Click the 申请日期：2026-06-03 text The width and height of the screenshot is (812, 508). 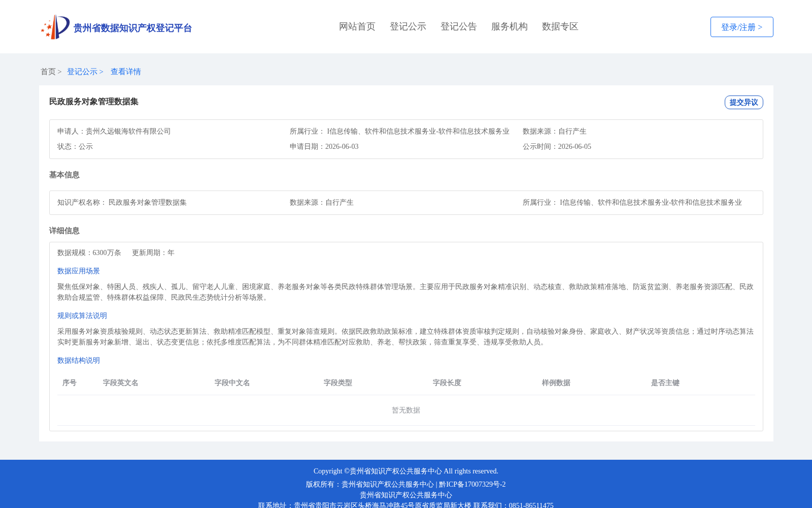pyautogui.click(x=324, y=146)
